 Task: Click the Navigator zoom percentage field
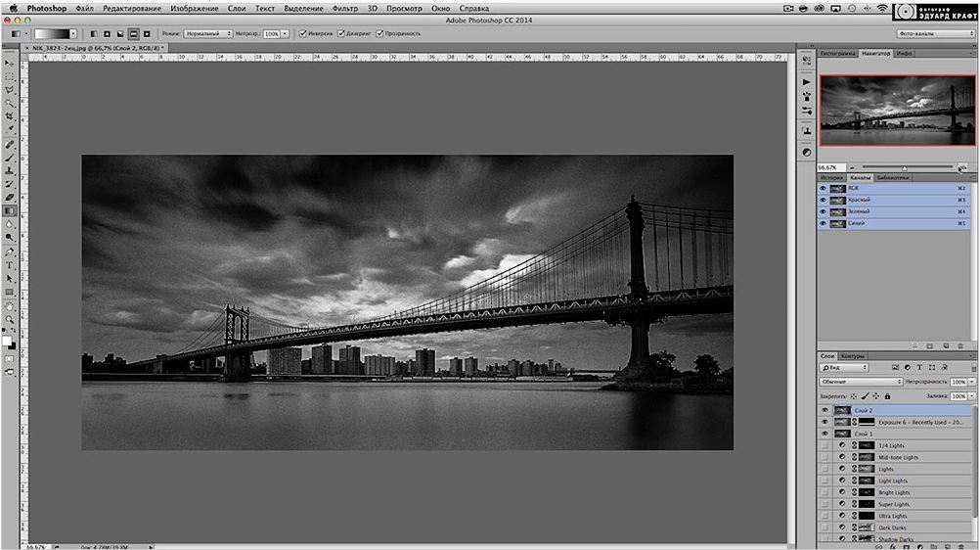coord(831,167)
